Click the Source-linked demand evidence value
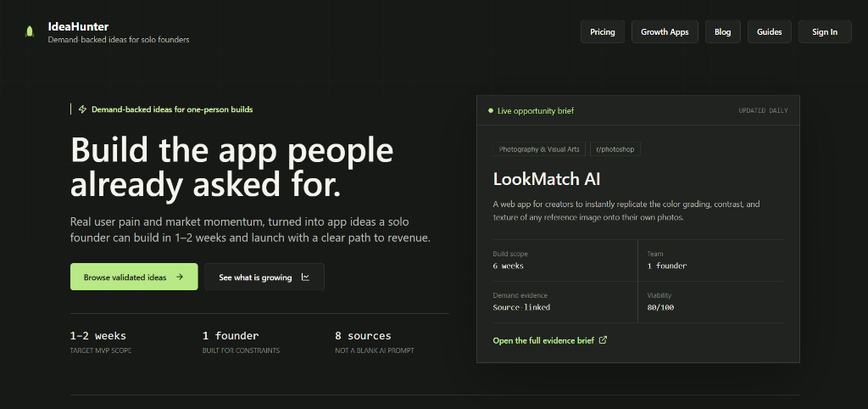The height and width of the screenshot is (409, 868). 521,307
